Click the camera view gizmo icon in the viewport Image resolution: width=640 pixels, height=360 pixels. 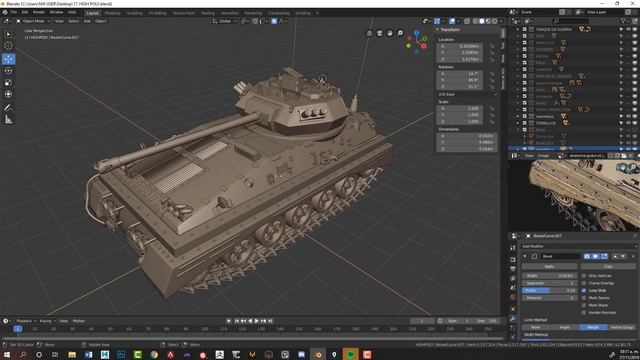coord(380,33)
